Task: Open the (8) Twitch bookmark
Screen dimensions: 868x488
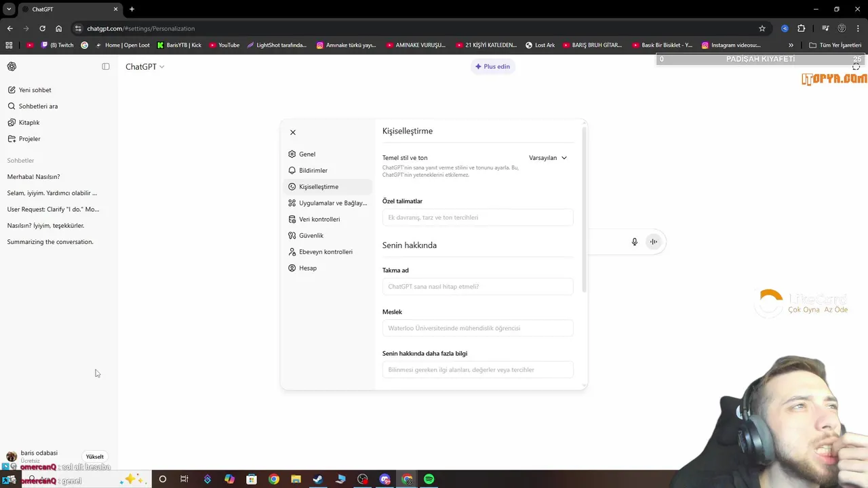Action: (x=57, y=45)
